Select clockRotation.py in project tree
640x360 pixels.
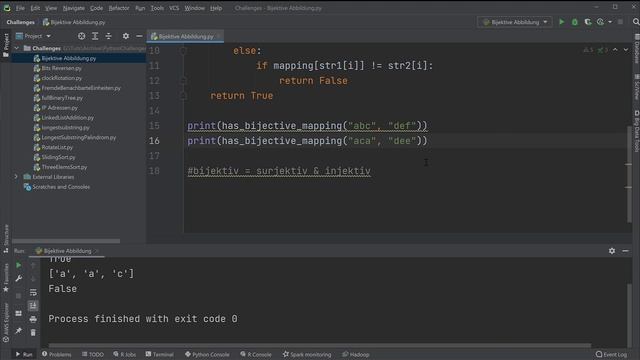tap(58, 78)
